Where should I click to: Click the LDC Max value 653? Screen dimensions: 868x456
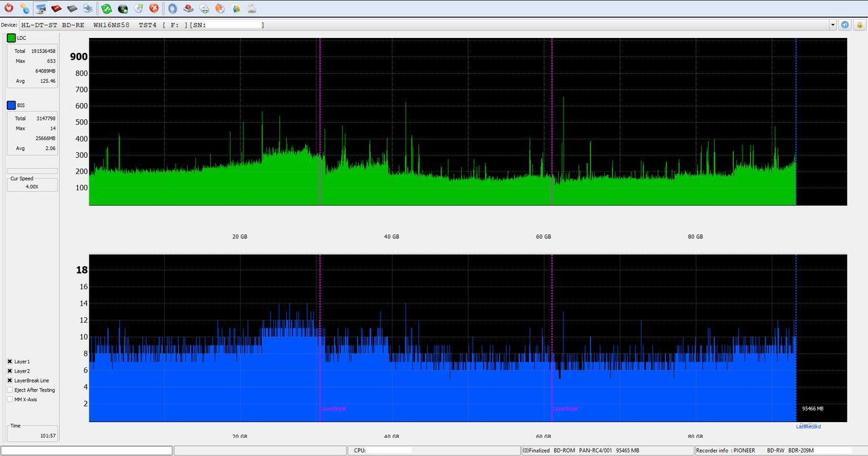point(52,61)
